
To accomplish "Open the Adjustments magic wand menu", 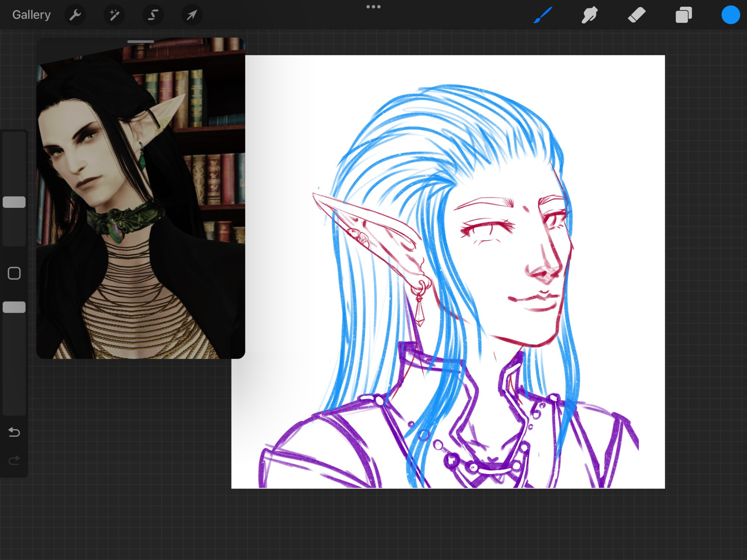I will [114, 15].
